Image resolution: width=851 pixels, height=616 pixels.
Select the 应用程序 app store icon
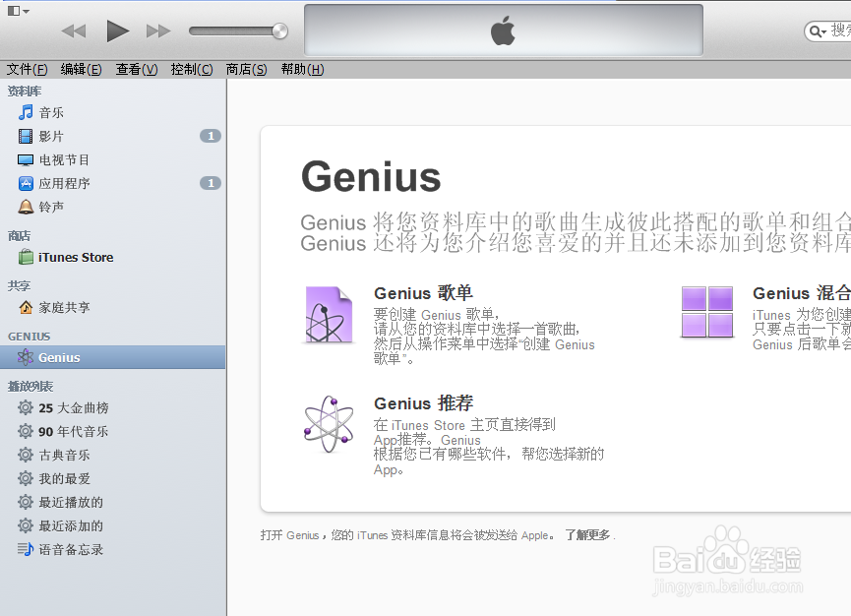tap(26, 183)
